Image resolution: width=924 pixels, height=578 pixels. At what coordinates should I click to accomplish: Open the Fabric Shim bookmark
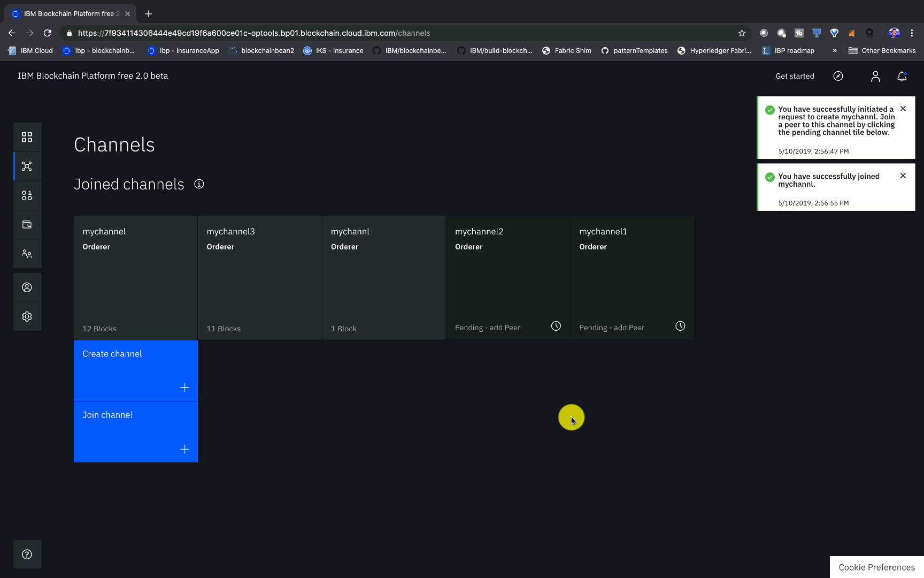(x=567, y=51)
